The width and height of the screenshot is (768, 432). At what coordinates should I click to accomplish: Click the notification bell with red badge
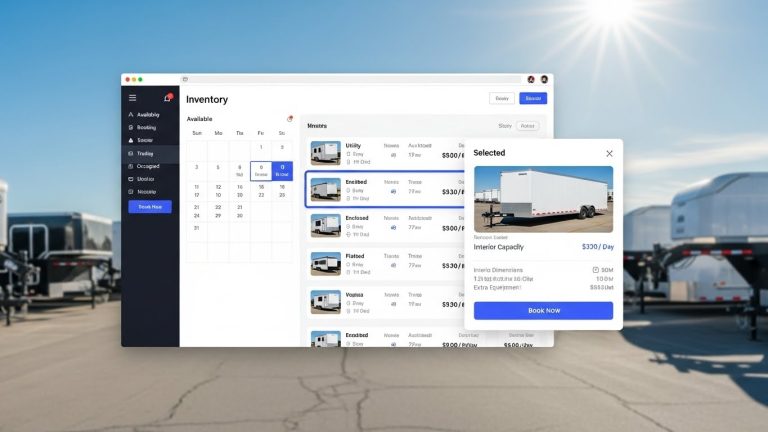click(x=167, y=98)
